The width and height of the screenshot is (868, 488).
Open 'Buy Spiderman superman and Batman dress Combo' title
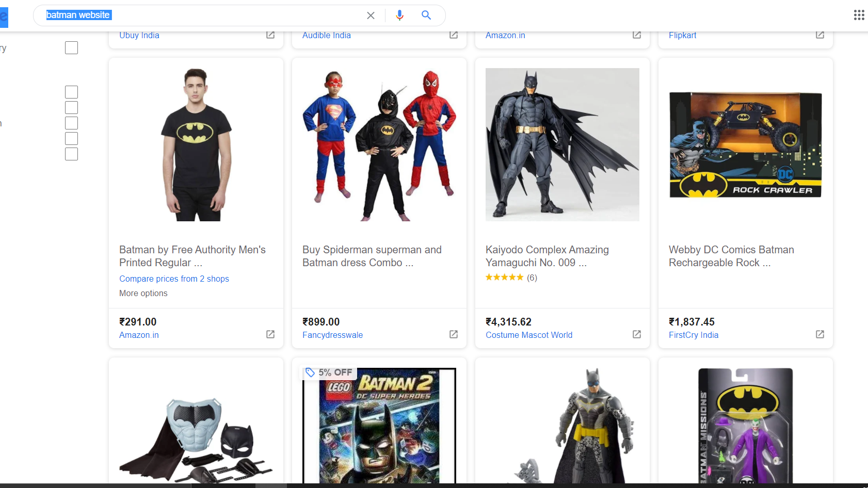pos(372,256)
